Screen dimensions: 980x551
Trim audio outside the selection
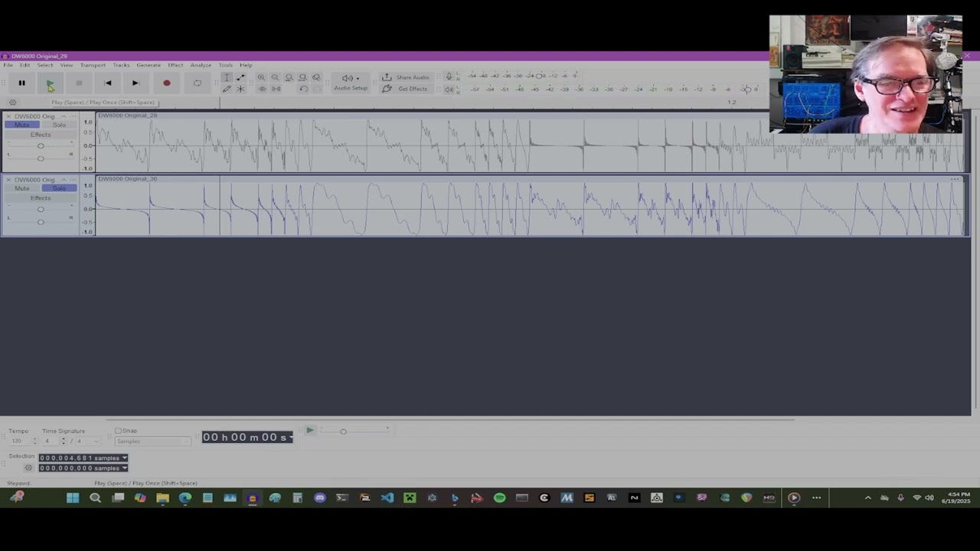[x=262, y=89]
